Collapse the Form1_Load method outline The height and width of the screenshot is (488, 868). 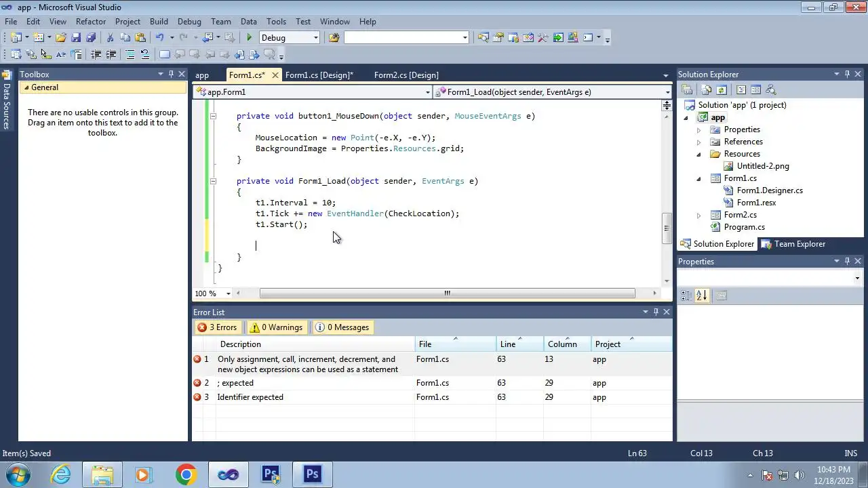(x=213, y=181)
